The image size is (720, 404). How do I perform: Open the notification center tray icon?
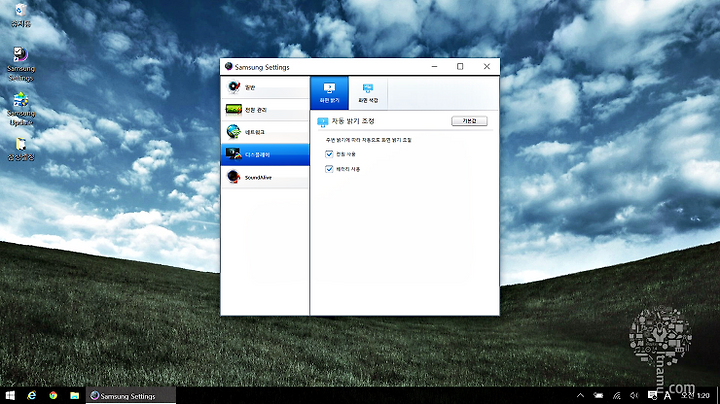tap(652, 395)
